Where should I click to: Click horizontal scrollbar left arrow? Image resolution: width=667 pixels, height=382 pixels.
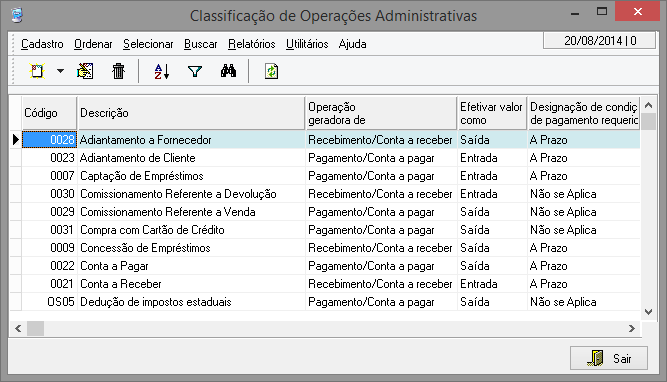pos(18,328)
